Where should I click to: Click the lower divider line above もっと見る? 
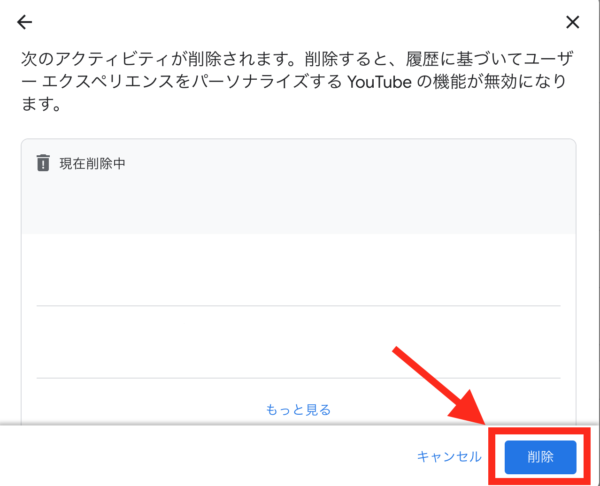pyautogui.click(x=298, y=378)
